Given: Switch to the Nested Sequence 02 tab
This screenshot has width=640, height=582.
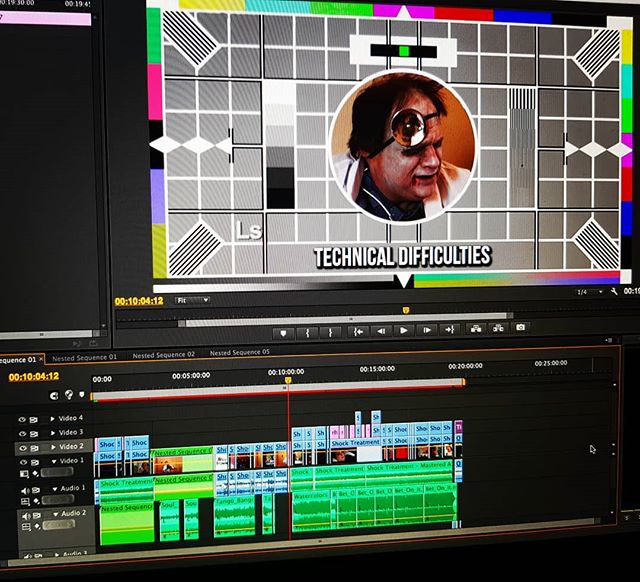Looking at the screenshot, I should (x=163, y=355).
